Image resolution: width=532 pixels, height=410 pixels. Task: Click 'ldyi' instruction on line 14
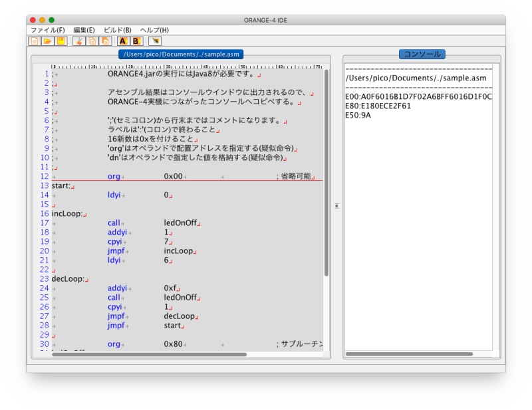[x=114, y=195]
